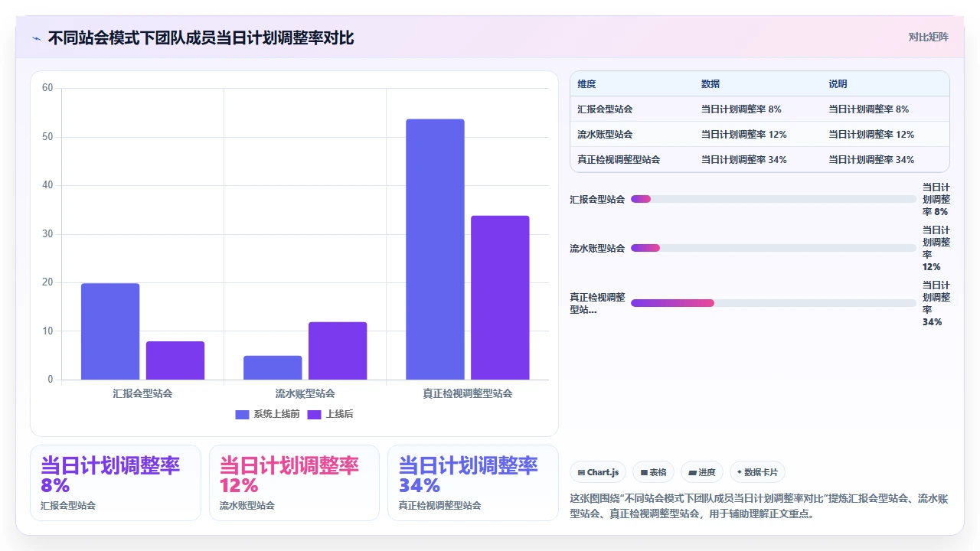Click the 汇报会型站会 x-axis label
The height and width of the screenshot is (551, 980).
(142, 393)
